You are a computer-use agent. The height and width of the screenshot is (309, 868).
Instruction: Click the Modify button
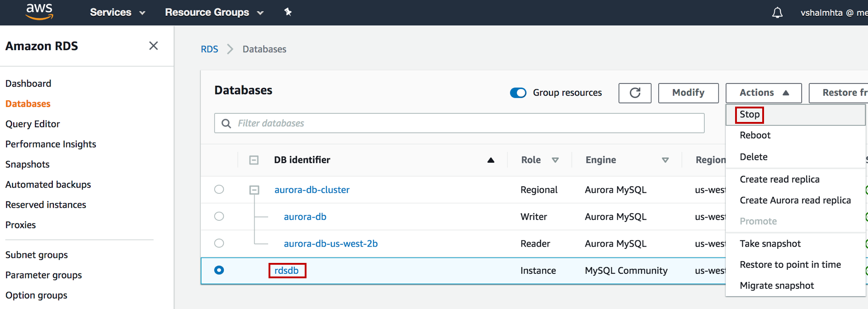click(x=688, y=93)
